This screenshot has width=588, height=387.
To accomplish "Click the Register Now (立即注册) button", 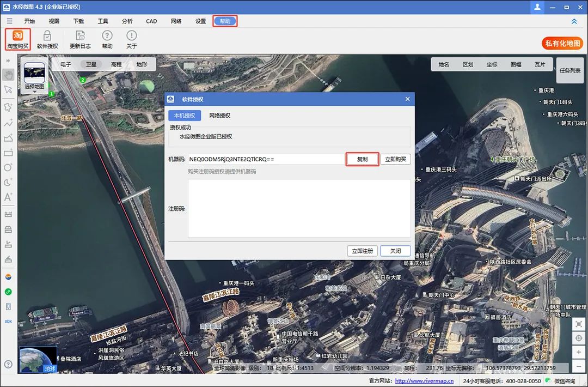I will (362, 251).
